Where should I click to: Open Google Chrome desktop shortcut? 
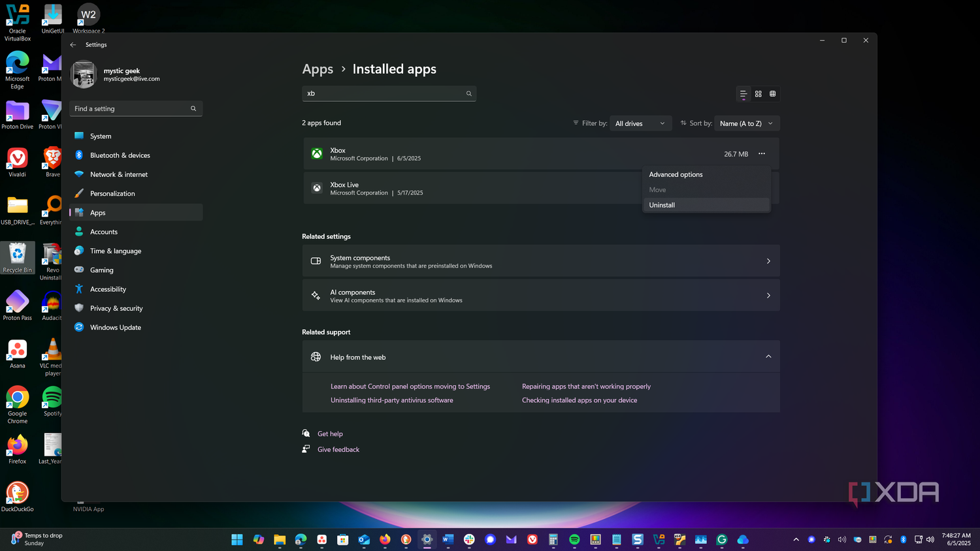(x=18, y=405)
